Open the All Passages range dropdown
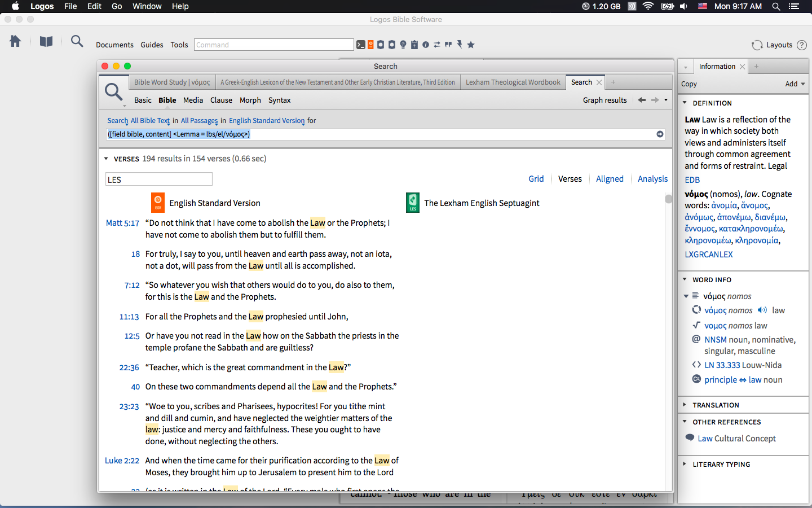The height and width of the screenshot is (508, 812). coord(199,121)
